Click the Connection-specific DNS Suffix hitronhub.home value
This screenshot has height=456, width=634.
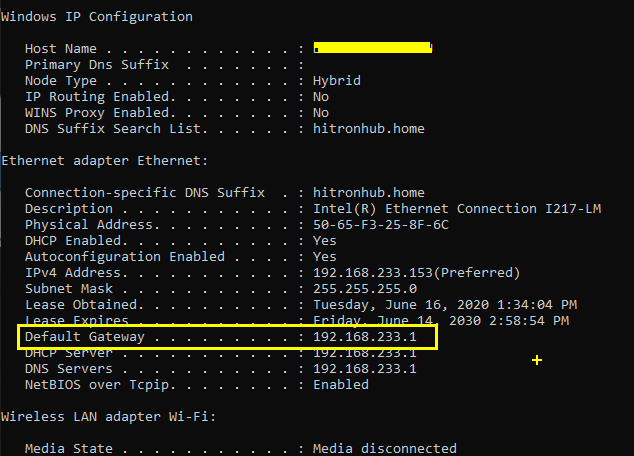(x=369, y=193)
